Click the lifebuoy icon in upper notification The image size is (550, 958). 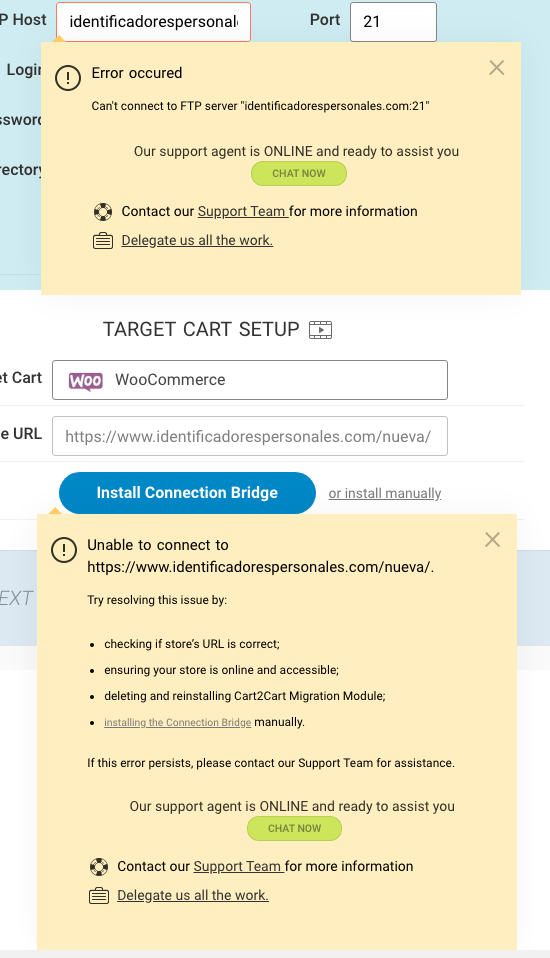pyautogui.click(x=103, y=212)
